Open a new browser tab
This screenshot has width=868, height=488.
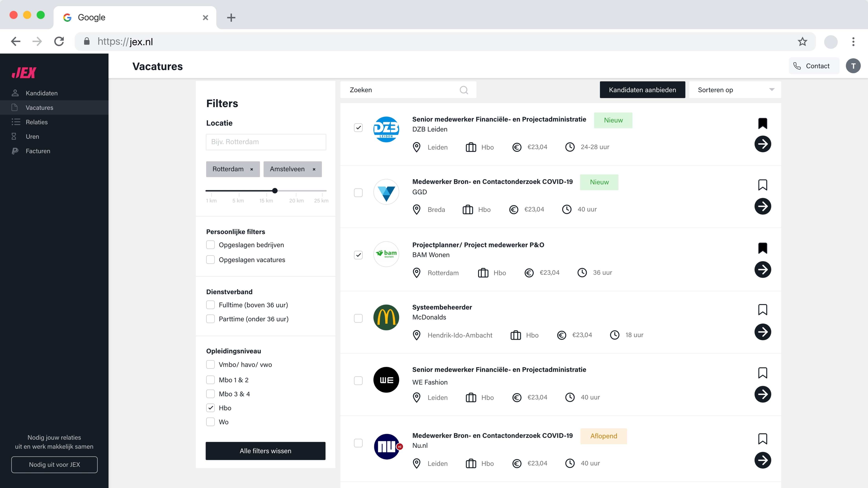click(x=231, y=17)
